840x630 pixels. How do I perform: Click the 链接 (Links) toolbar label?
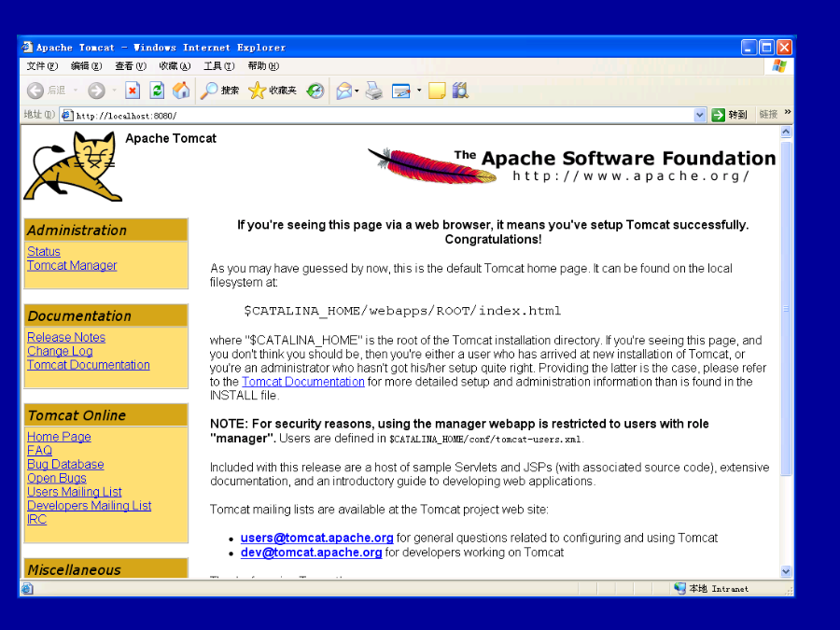pyautogui.click(x=768, y=114)
